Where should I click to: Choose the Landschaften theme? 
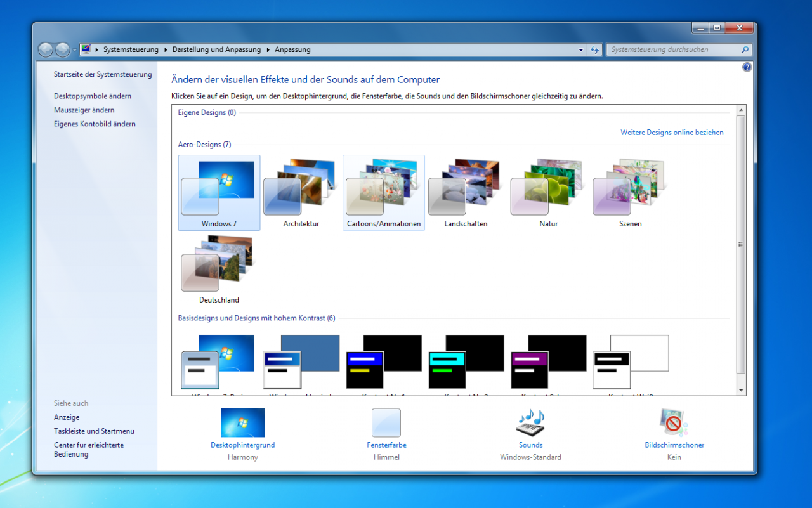[466, 193]
